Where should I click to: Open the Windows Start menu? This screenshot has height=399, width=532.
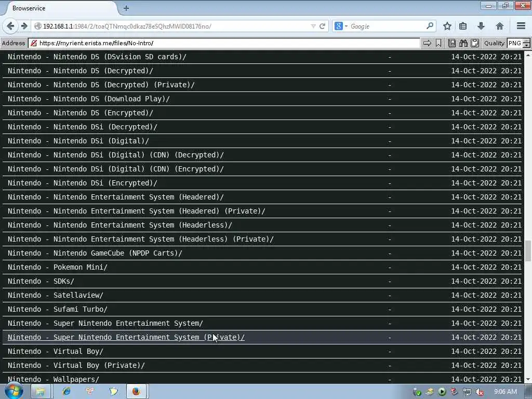point(13,391)
